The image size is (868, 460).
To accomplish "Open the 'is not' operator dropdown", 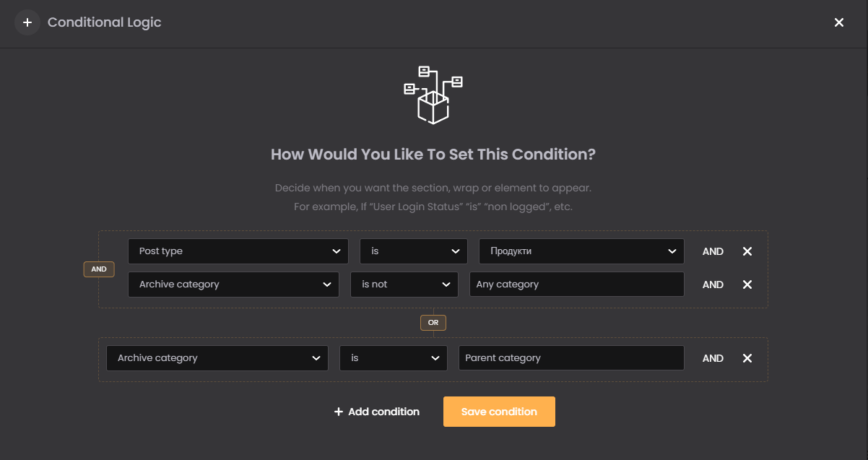I will 404,285.
